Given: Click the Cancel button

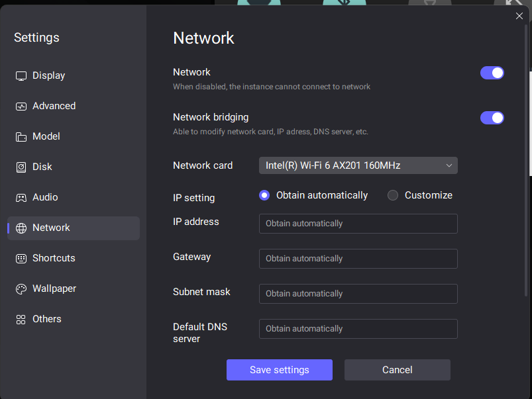Looking at the screenshot, I should point(398,370).
